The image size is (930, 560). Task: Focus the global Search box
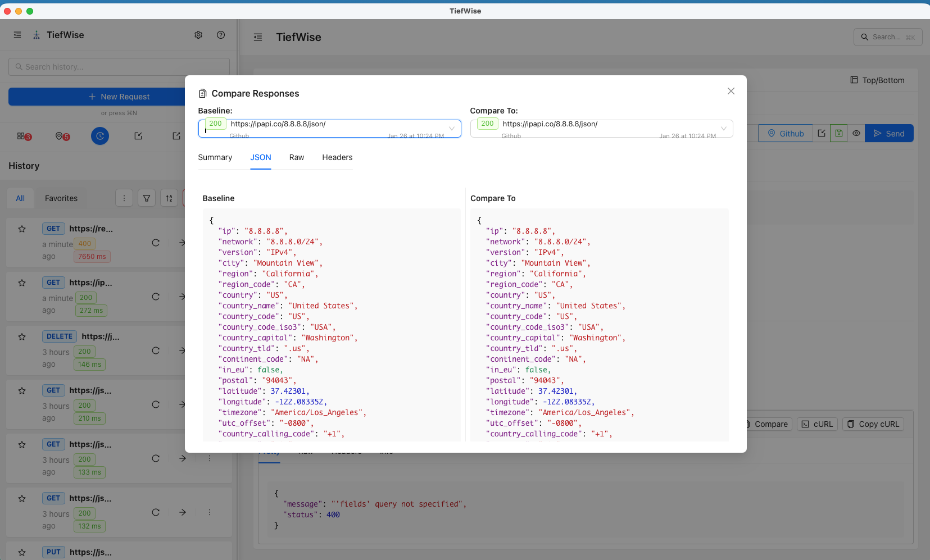pyautogui.click(x=888, y=37)
